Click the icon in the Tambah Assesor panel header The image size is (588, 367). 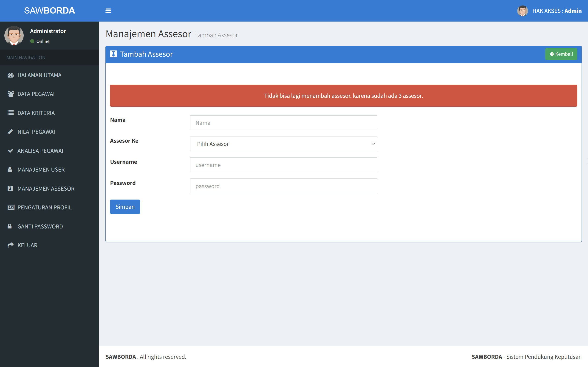click(x=113, y=54)
